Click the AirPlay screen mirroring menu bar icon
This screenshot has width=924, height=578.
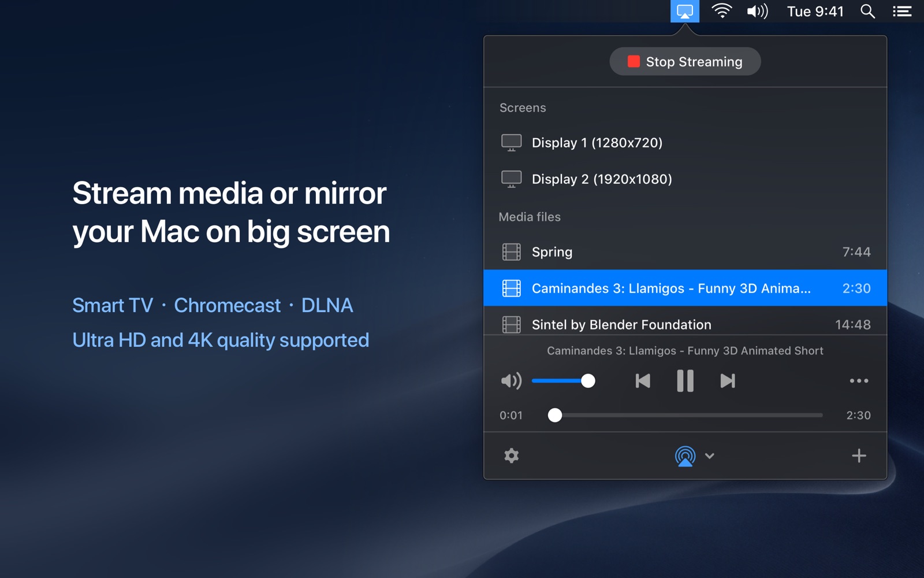coord(684,10)
